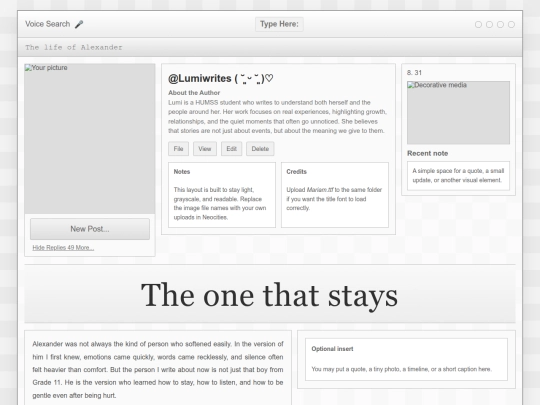Click the About the Author heading

194,93
